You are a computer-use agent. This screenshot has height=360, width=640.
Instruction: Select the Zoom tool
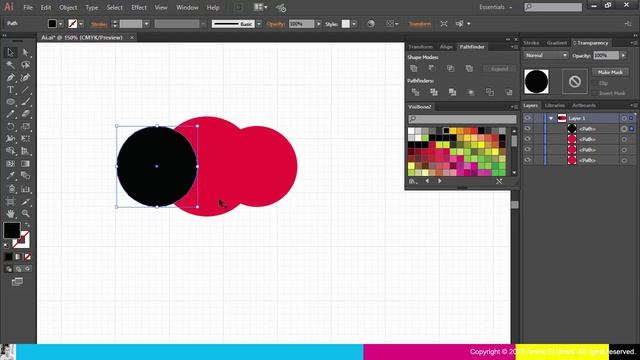point(25,213)
